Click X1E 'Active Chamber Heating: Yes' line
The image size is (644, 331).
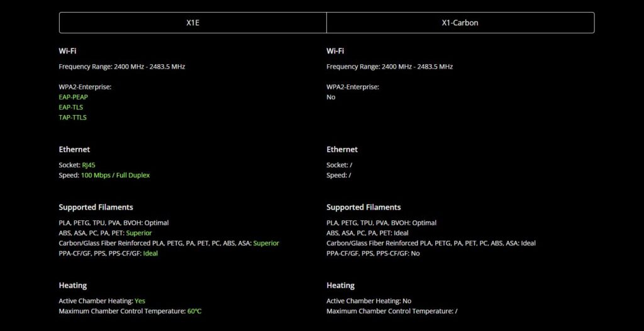pyautogui.click(x=102, y=301)
